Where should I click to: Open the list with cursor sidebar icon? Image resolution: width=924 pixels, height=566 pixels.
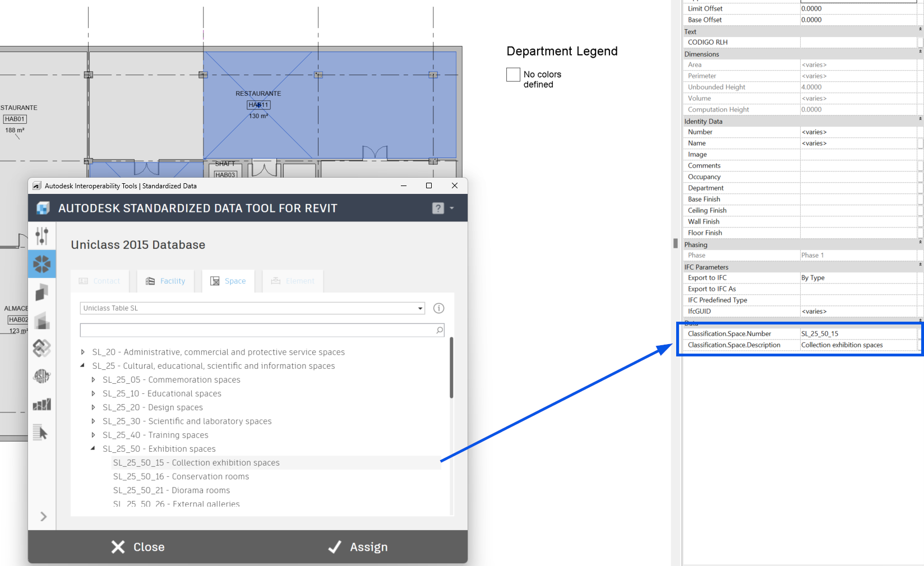point(40,432)
